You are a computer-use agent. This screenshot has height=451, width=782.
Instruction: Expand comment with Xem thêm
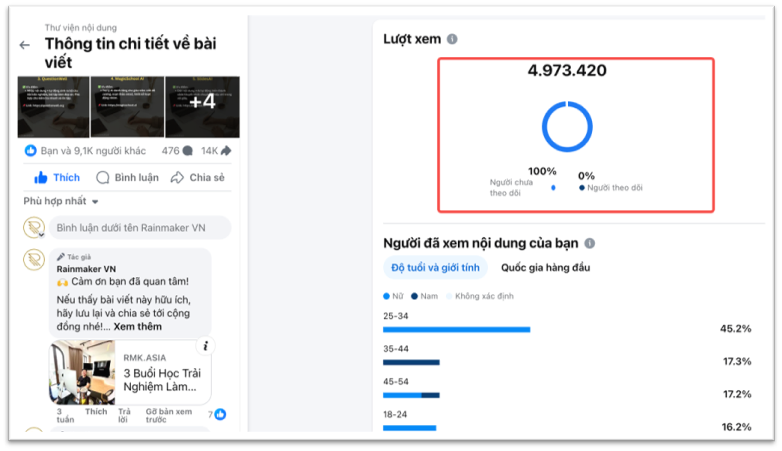(x=137, y=327)
